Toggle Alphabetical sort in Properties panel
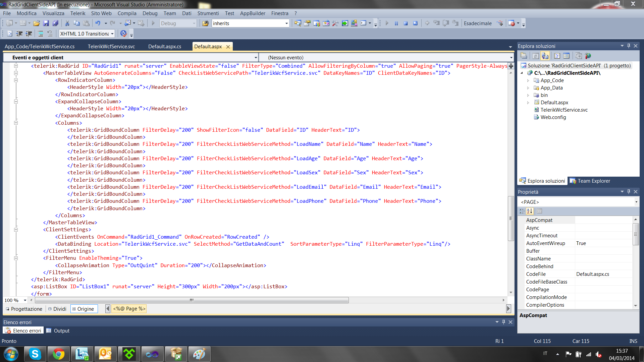 coord(530,211)
